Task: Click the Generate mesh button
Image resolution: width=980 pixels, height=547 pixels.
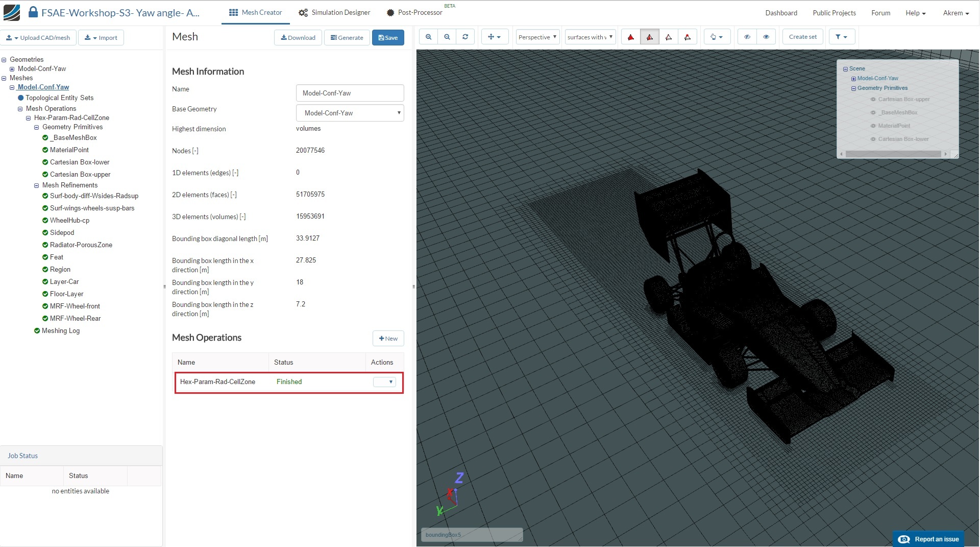Action: pyautogui.click(x=347, y=37)
